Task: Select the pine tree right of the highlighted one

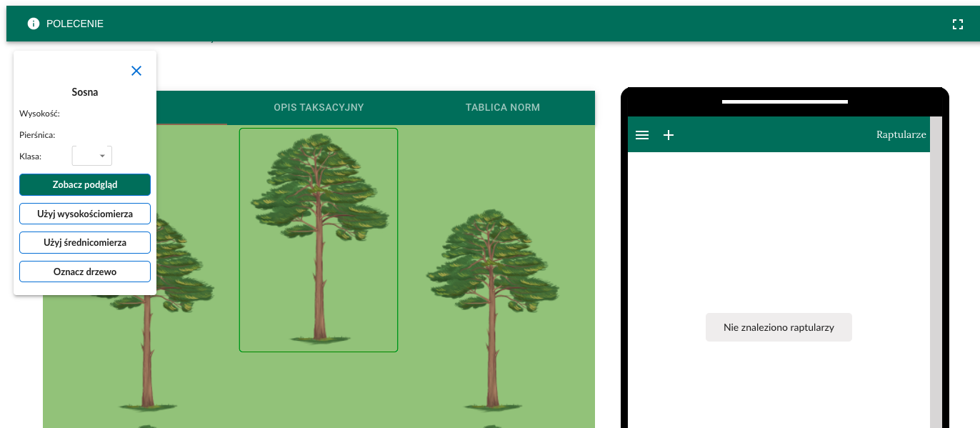Action: (492, 309)
